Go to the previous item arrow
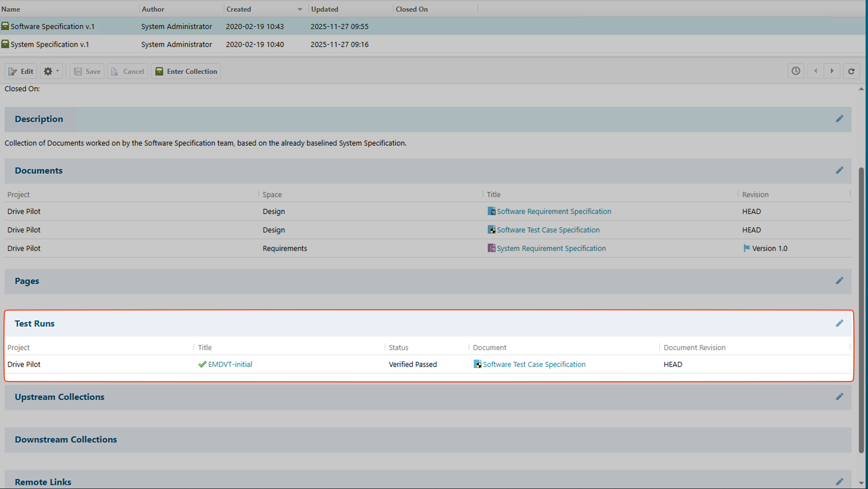The image size is (868, 489). pos(815,71)
